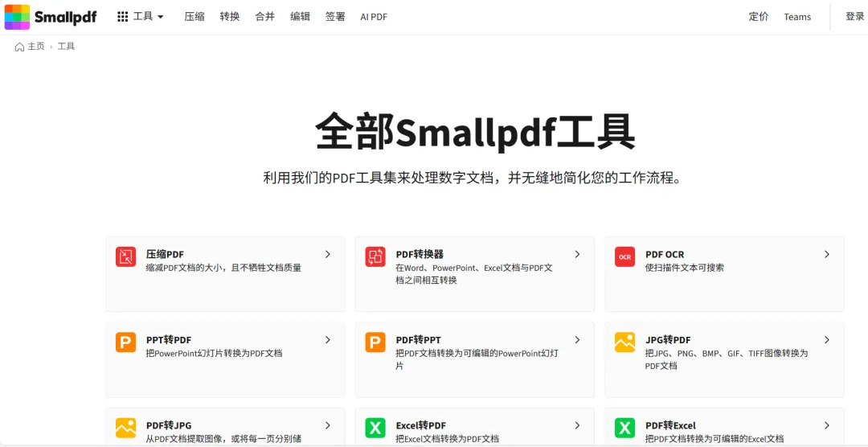Click the JPG转PDF yellow image icon
Screen dimensions: 868x447
point(625,342)
